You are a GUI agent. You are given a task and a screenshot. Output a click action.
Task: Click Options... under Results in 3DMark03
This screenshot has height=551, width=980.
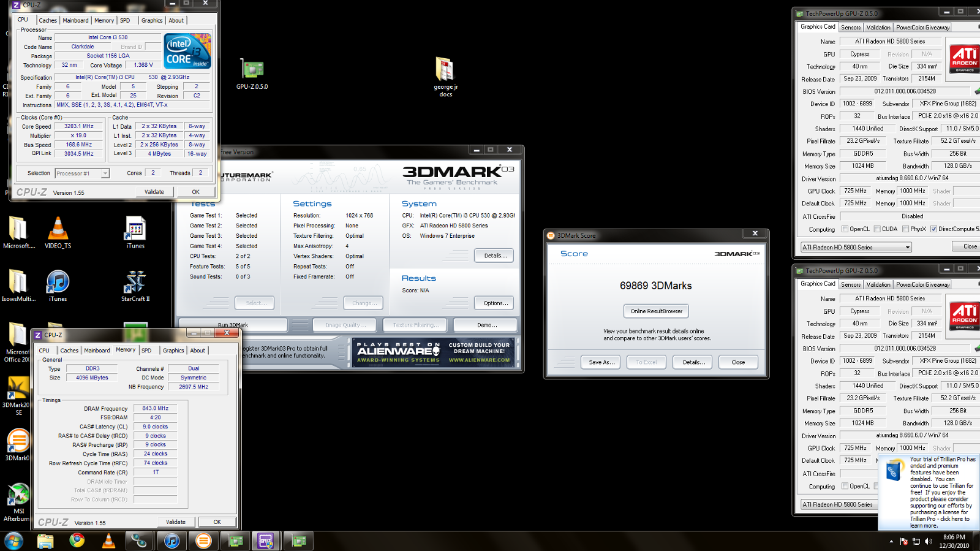[495, 303]
